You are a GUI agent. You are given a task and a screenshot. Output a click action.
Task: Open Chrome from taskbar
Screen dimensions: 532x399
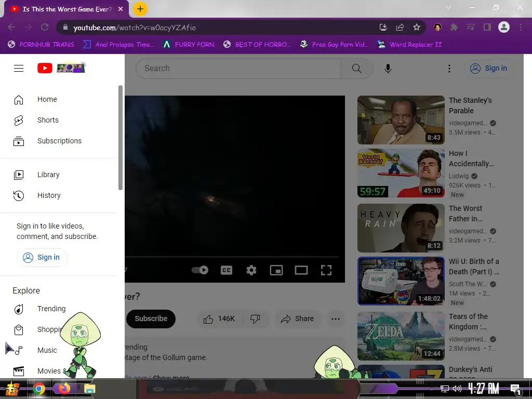(x=38, y=389)
